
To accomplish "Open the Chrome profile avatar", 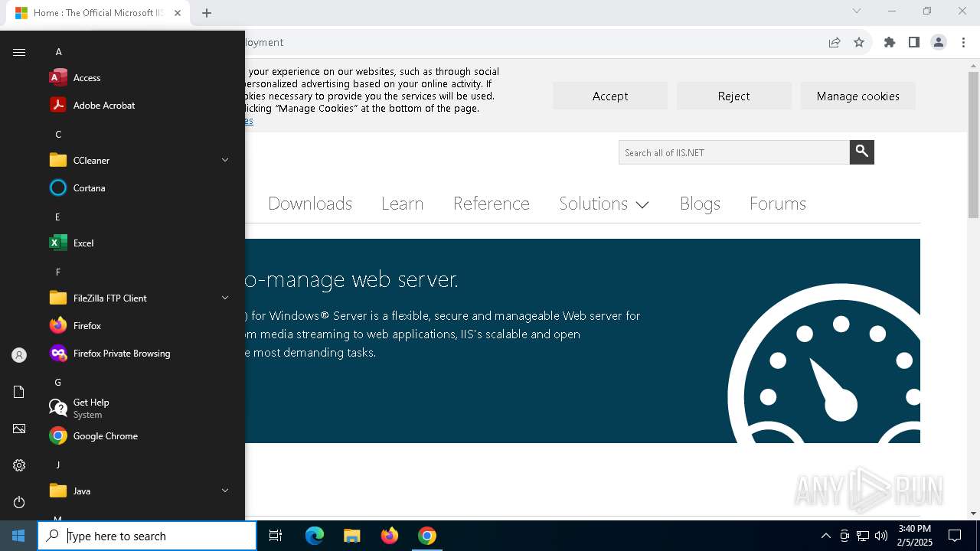I will click(x=939, y=42).
